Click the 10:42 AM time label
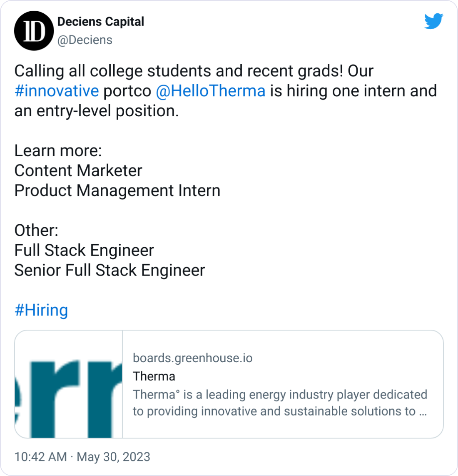Viewport: 458px width, 476px height. (40, 456)
